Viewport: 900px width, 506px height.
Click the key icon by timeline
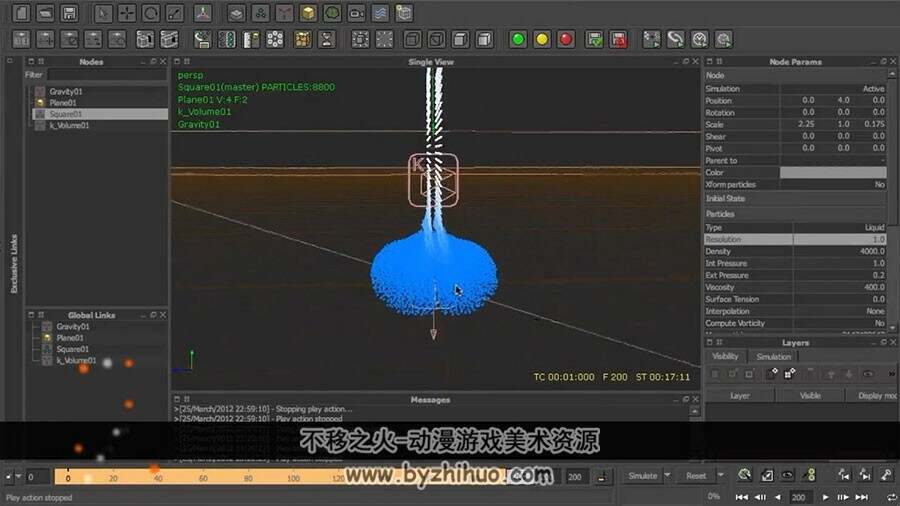(x=887, y=475)
